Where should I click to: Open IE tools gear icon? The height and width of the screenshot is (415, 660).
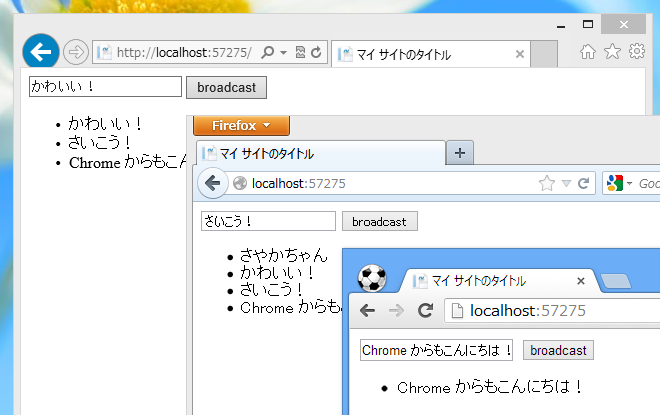pyautogui.click(x=637, y=51)
